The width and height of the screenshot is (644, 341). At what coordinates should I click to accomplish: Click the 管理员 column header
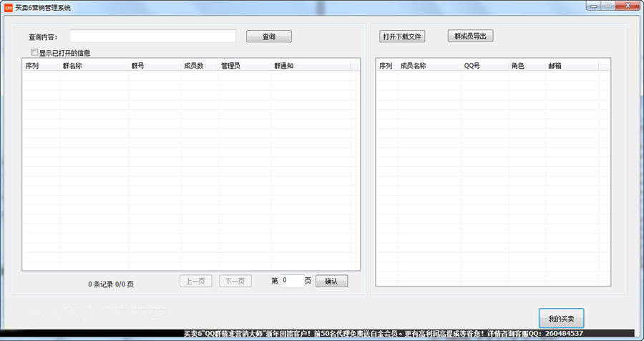tap(244, 66)
